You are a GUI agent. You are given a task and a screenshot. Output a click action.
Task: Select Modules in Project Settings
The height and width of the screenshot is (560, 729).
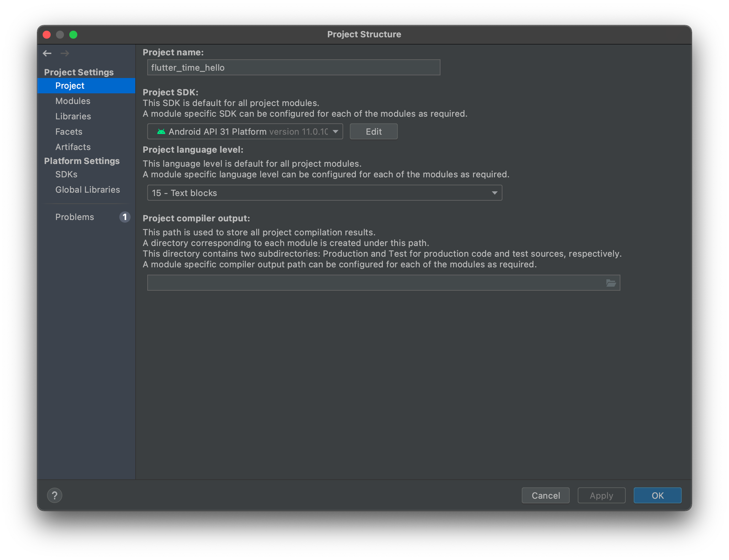tap(73, 101)
